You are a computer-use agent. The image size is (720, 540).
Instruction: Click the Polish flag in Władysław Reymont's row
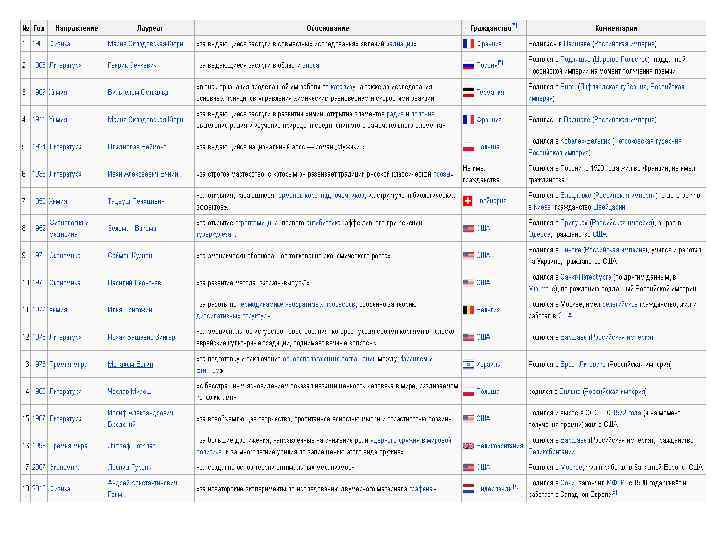click(x=468, y=147)
